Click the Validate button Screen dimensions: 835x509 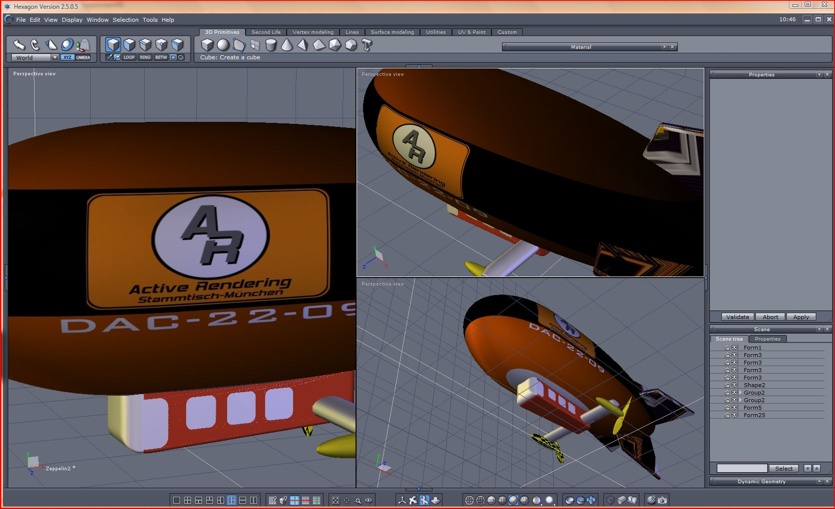coord(738,317)
